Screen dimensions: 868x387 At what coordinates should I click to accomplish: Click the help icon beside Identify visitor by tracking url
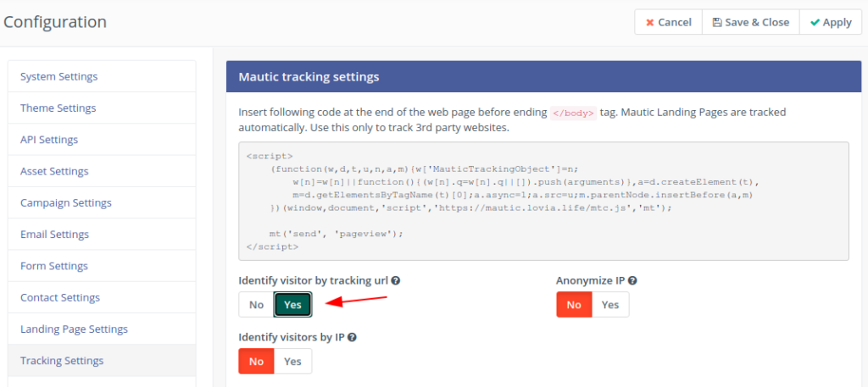[395, 281]
